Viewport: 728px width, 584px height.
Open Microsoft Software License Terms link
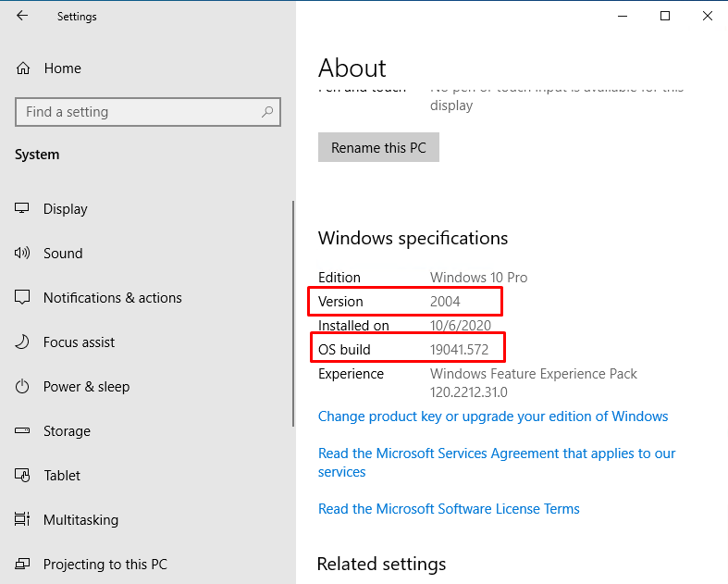449,509
